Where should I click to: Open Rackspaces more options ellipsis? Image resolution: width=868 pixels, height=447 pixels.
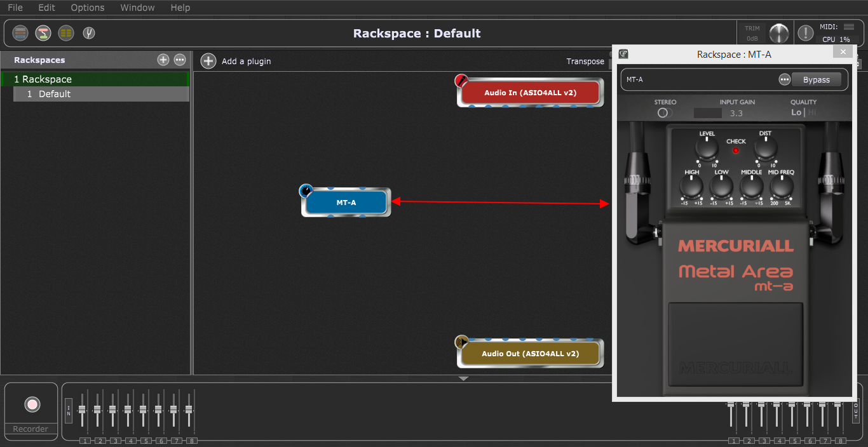pyautogui.click(x=180, y=60)
